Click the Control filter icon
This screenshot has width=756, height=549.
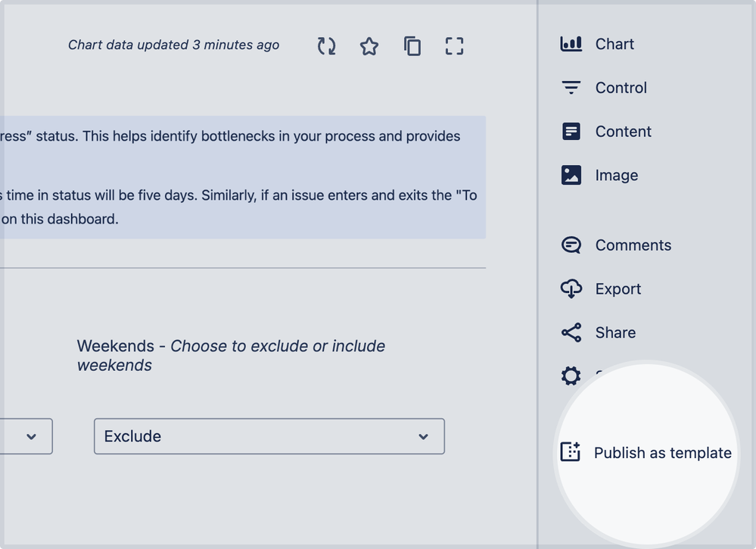click(x=571, y=88)
